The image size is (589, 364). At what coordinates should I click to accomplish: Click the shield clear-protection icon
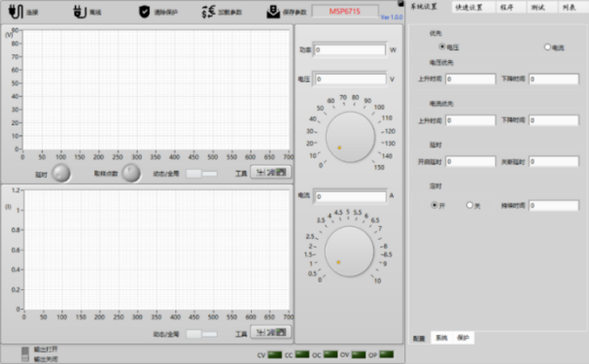click(x=144, y=12)
